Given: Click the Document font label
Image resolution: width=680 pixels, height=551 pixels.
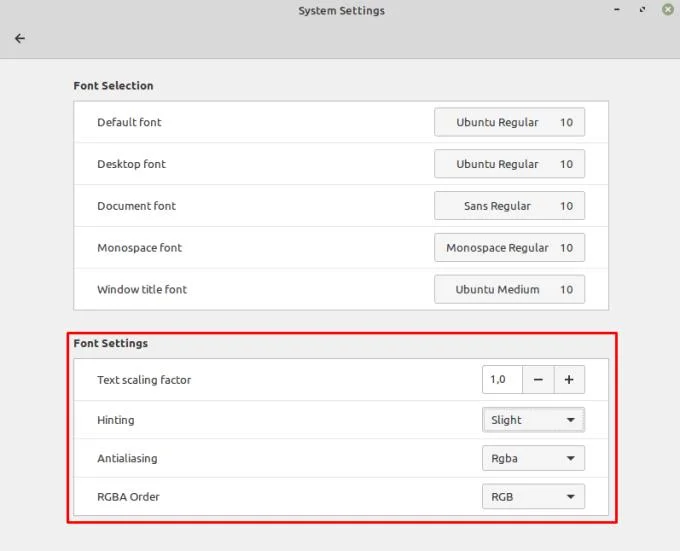Looking at the screenshot, I should coord(137,206).
